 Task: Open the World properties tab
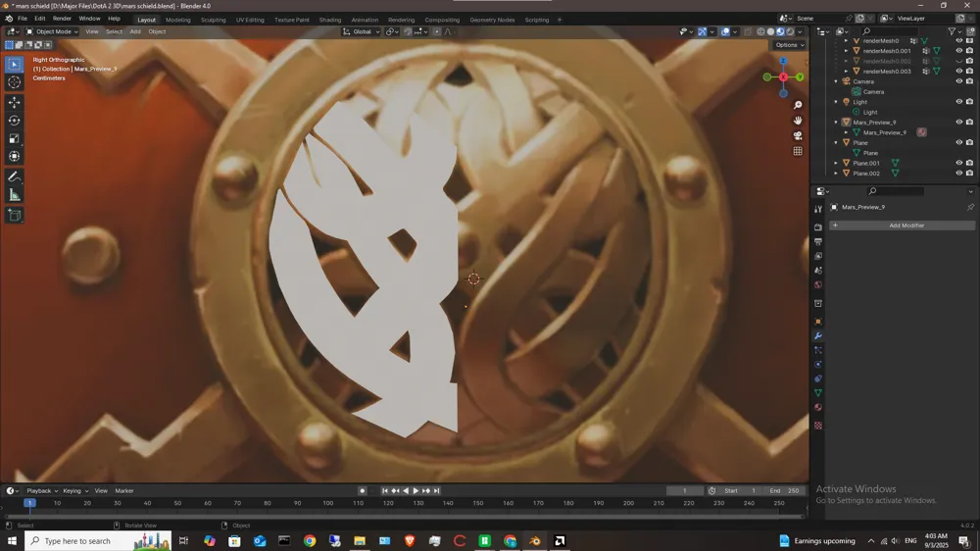(x=818, y=284)
